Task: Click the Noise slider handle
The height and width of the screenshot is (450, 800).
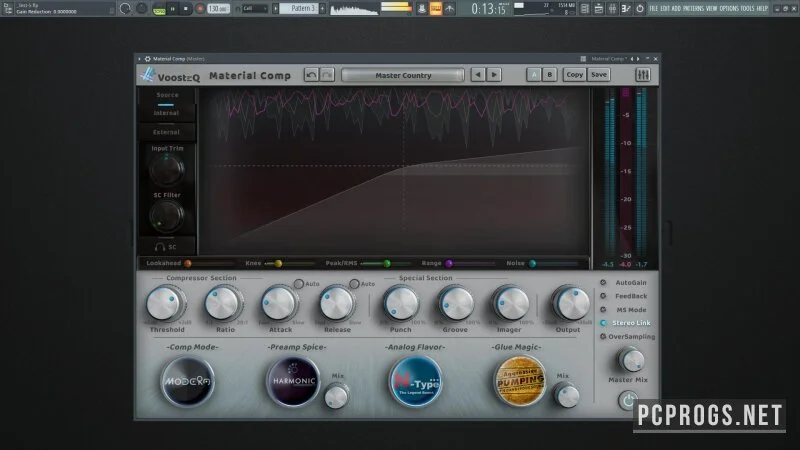Action: pyautogui.click(x=532, y=264)
